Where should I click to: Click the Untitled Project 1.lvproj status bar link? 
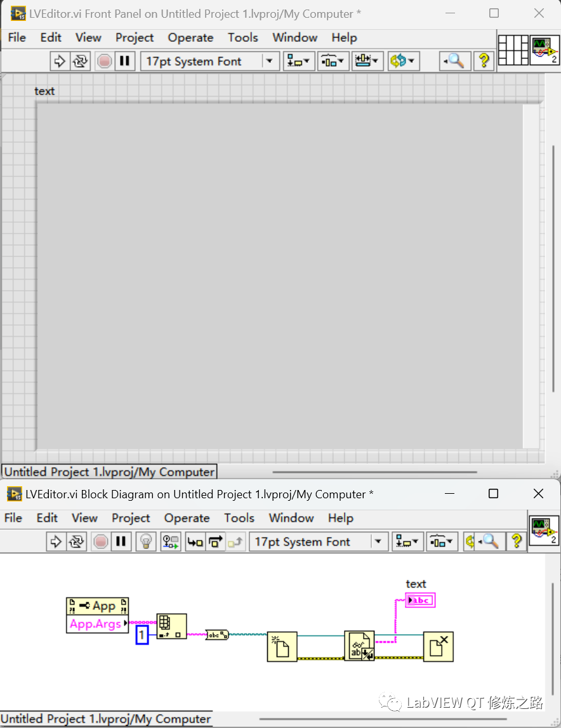click(x=108, y=472)
